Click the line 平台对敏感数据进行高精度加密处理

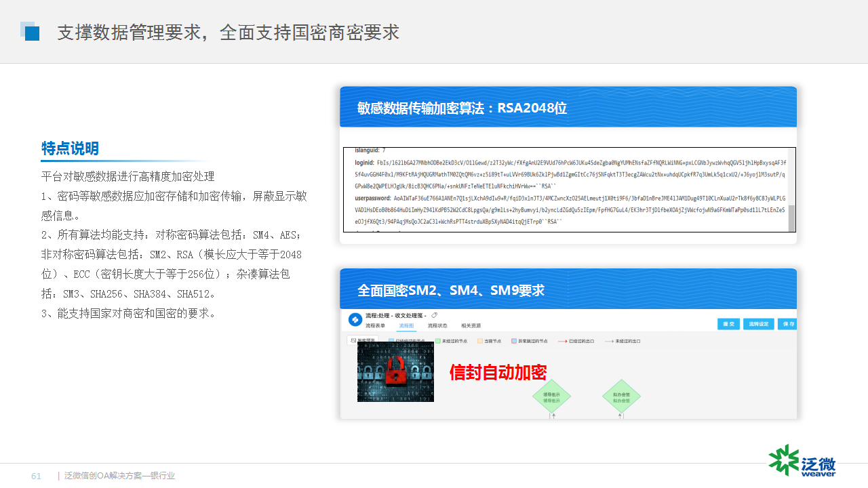point(127,176)
